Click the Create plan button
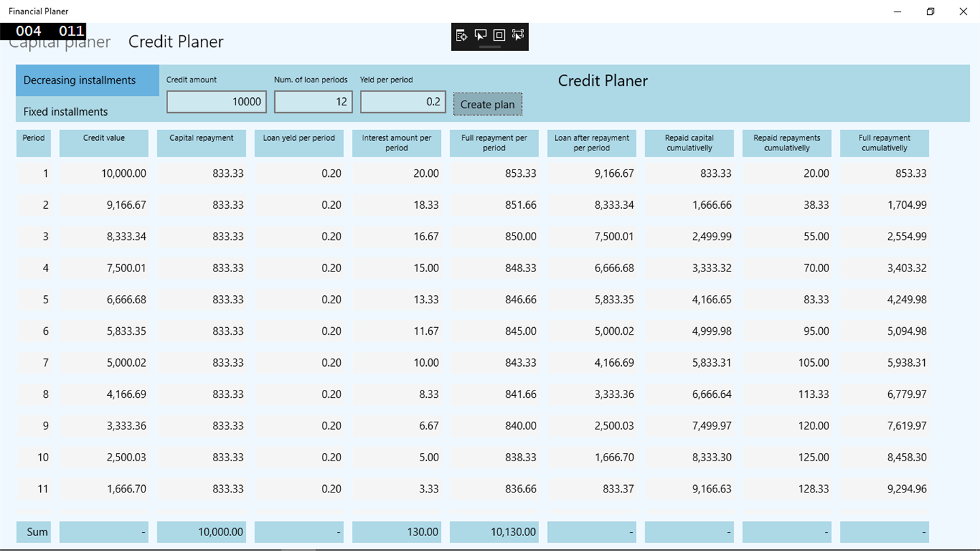 [x=487, y=105]
